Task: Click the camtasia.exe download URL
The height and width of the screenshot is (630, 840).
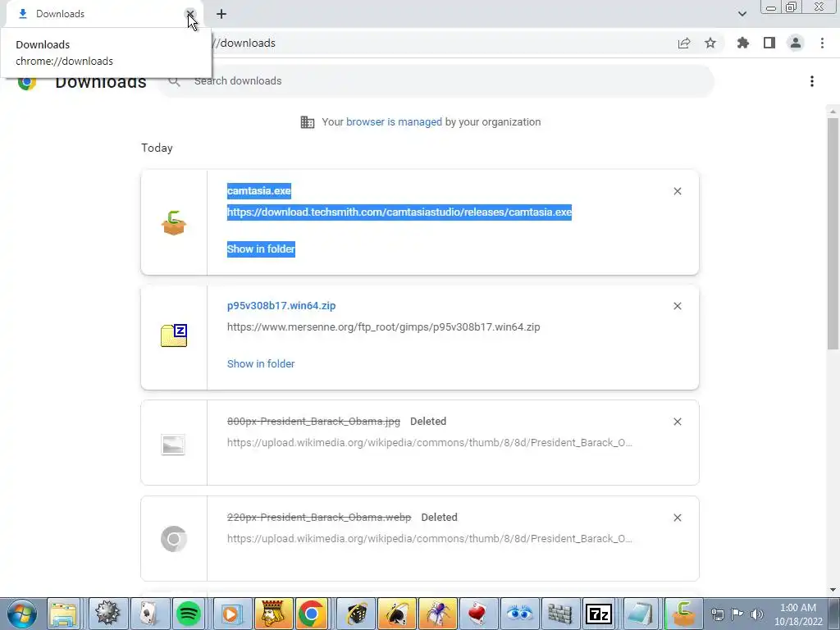Action: 399,212
